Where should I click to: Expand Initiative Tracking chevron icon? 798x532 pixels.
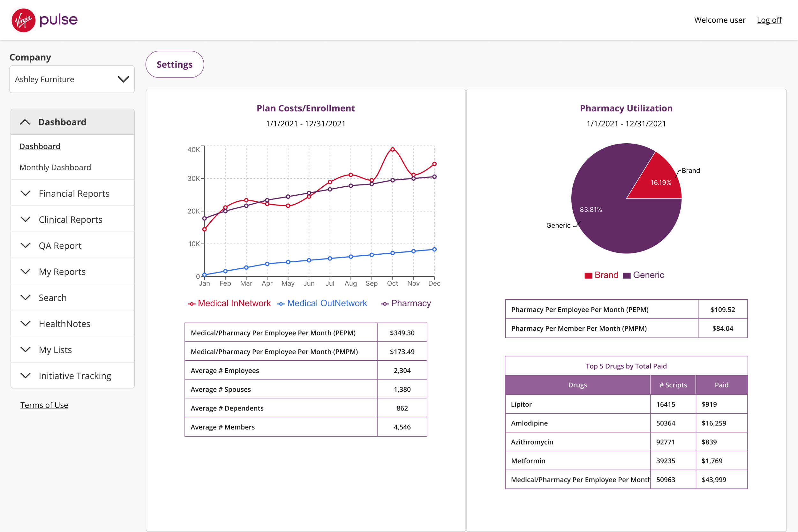point(26,375)
